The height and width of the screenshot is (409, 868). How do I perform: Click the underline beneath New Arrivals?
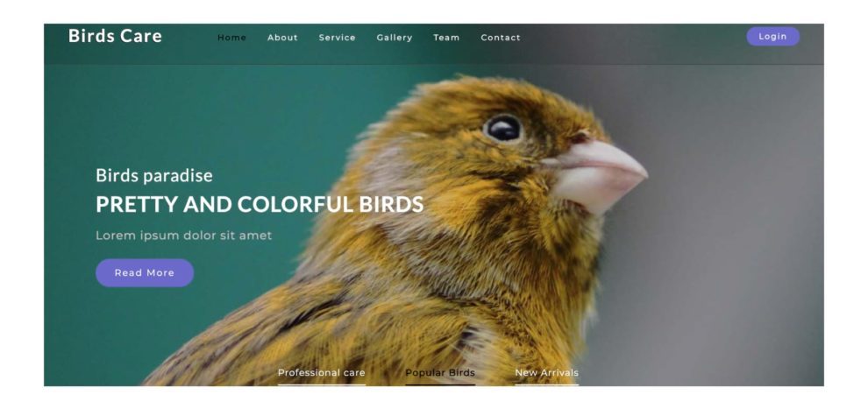546,384
